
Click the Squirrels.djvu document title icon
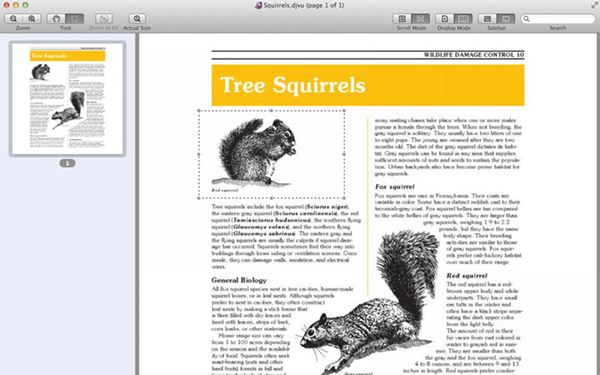click(259, 5)
